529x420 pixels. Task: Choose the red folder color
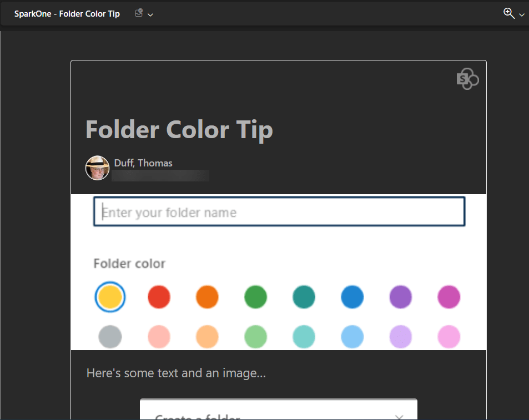(159, 297)
